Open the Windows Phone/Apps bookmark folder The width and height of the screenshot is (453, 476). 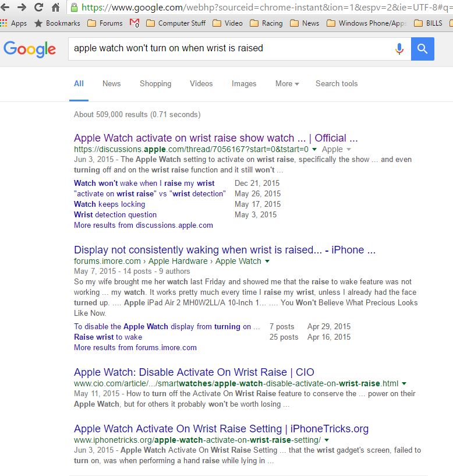pos(366,23)
